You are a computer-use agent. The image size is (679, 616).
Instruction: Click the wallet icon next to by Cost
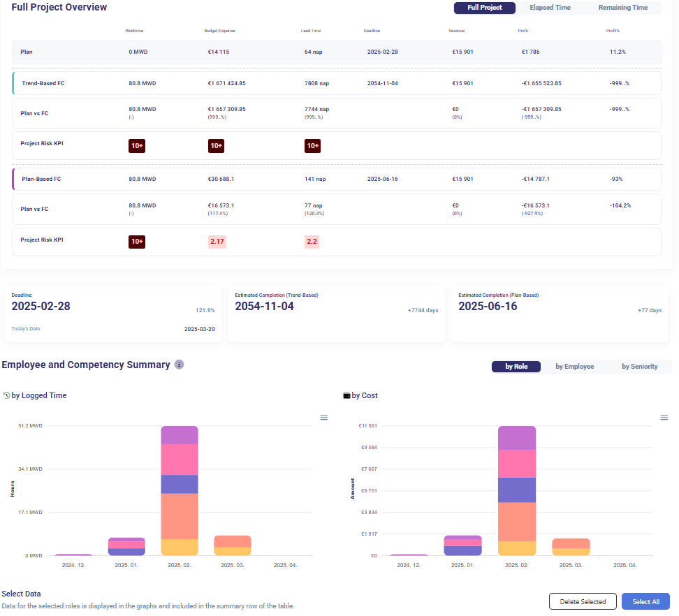tap(346, 395)
